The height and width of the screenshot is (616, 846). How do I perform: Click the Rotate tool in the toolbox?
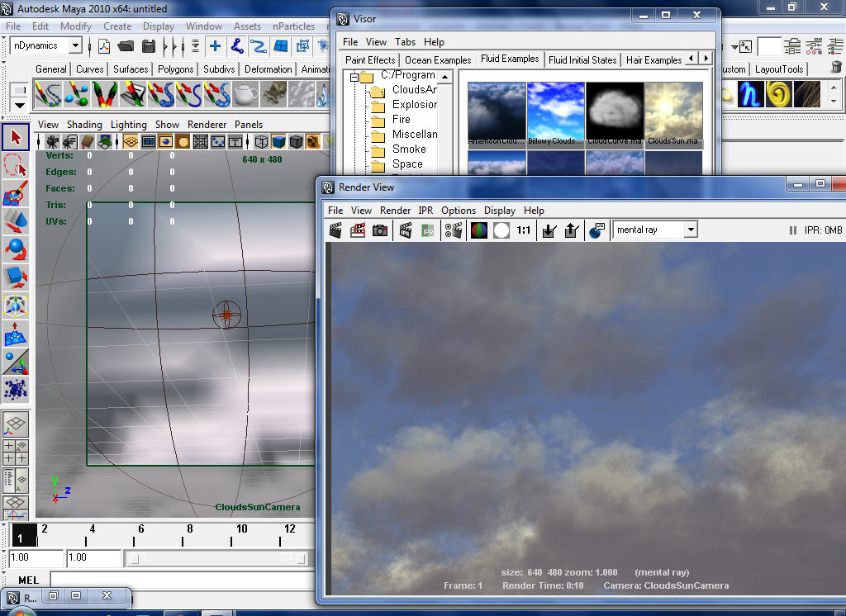(16, 249)
